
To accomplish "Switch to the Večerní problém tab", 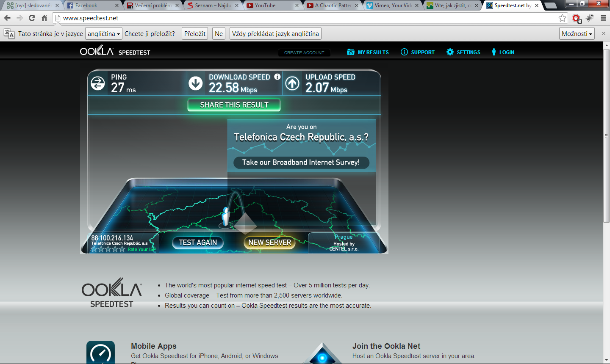I will 153,6.
